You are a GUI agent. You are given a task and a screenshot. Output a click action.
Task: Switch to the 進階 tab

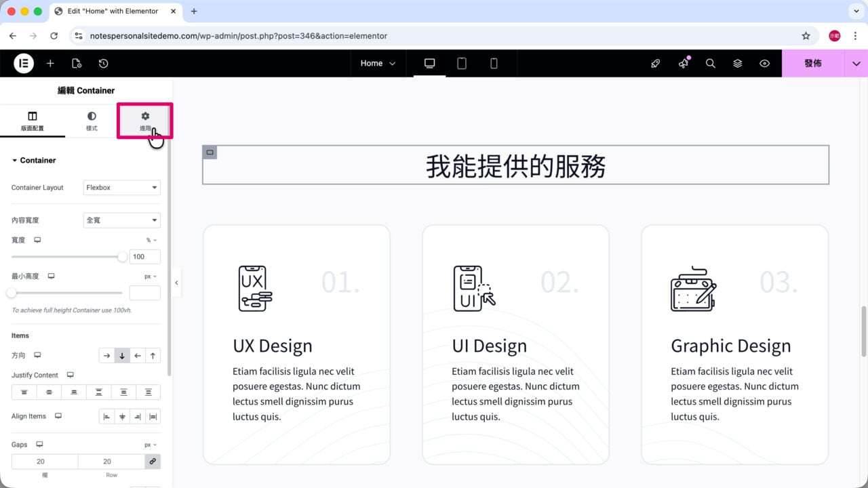pos(145,121)
